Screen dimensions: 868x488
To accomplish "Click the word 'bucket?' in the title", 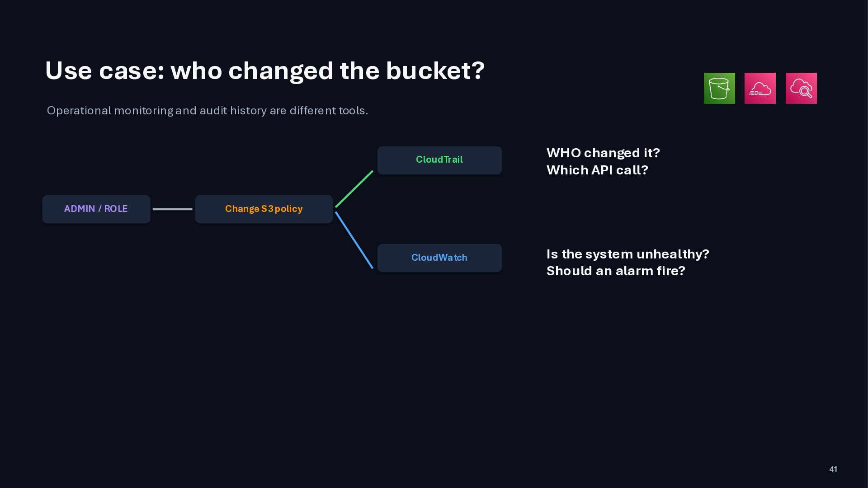I will (435, 71).
